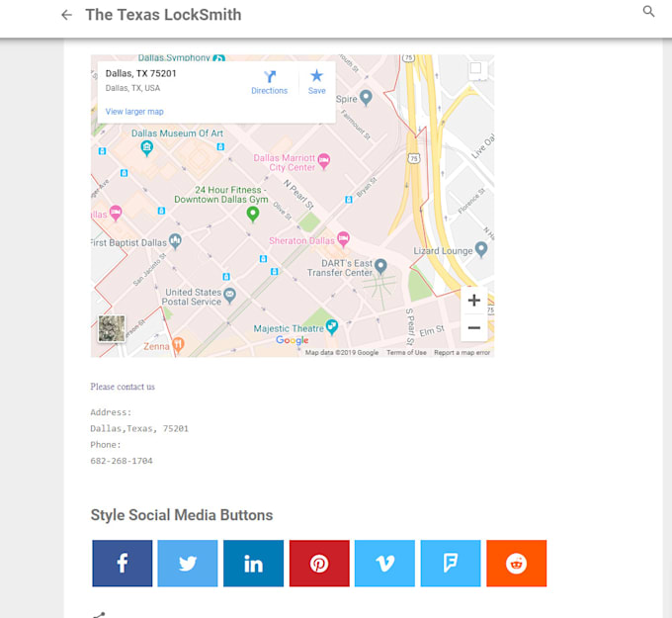The height and width of the screenshot is (618, 672).
Task: Open the LinkedIn social button
Action: pyautogui.click(x=253, y=563)
